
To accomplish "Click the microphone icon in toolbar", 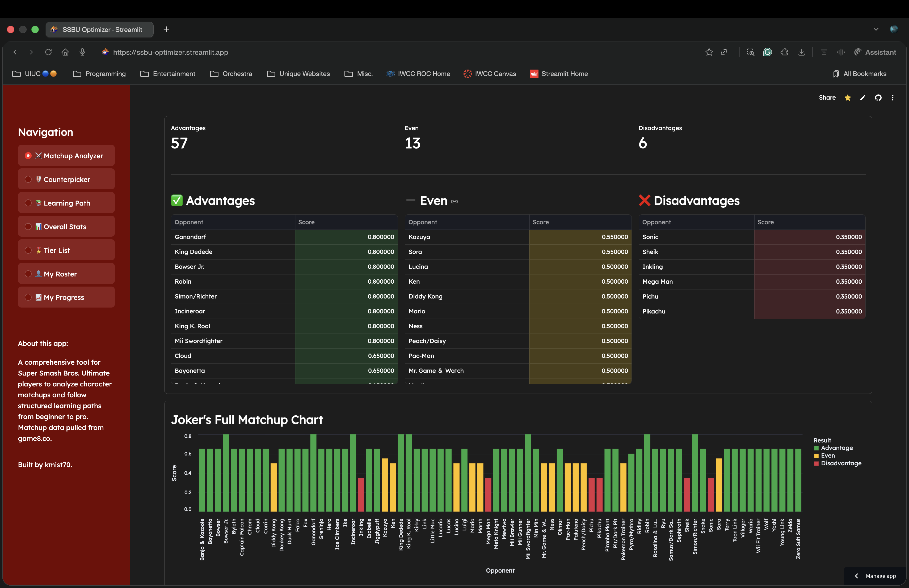I will tap(82, 52).
